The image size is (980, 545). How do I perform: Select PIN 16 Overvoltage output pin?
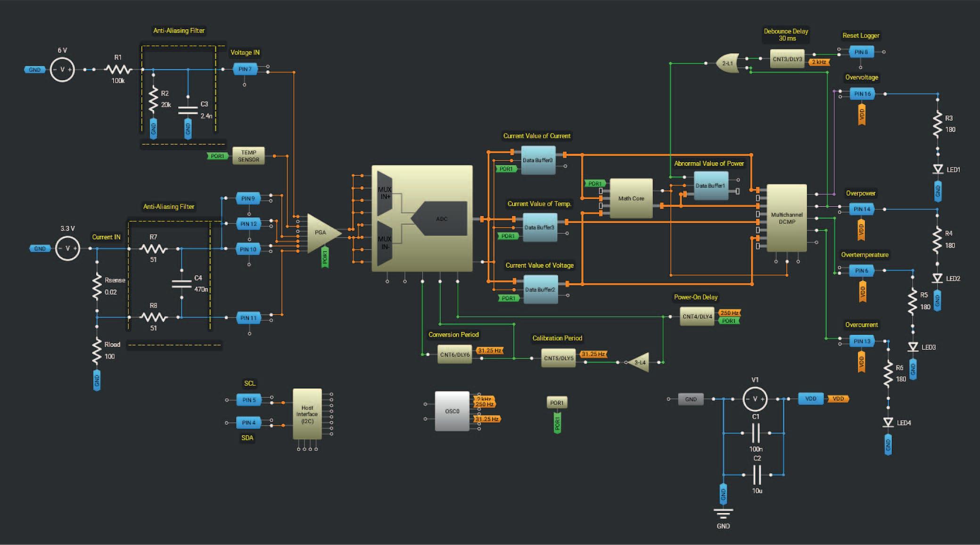(x=862, y=94)
